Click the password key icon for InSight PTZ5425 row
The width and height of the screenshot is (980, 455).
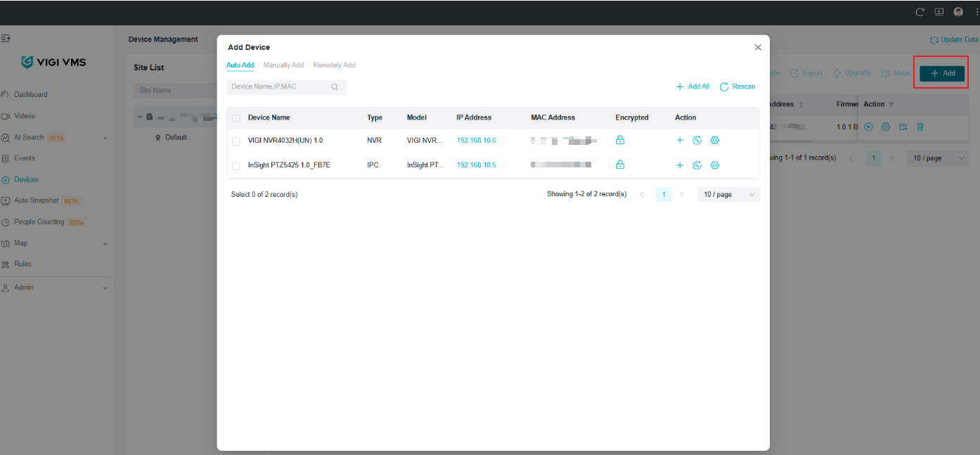click(x=697, y=165)
